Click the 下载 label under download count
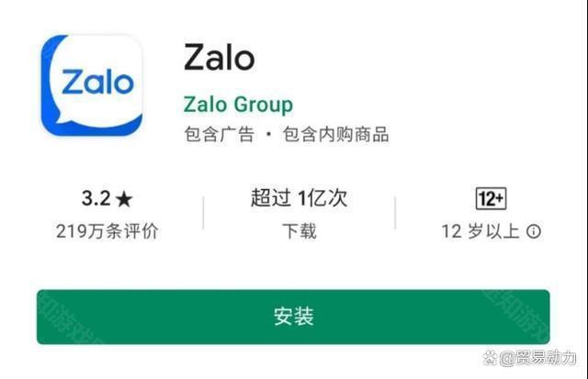Viewport: 588px width, 379px height. point(300,231)
